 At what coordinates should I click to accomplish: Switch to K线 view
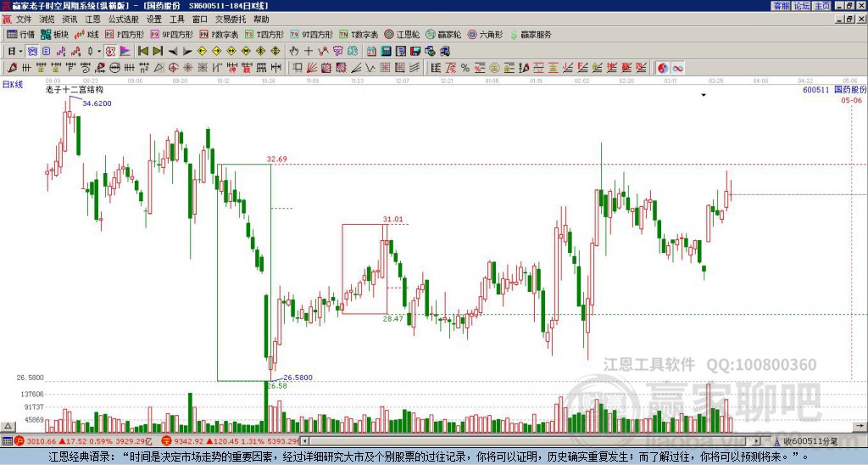coord(86,34)
